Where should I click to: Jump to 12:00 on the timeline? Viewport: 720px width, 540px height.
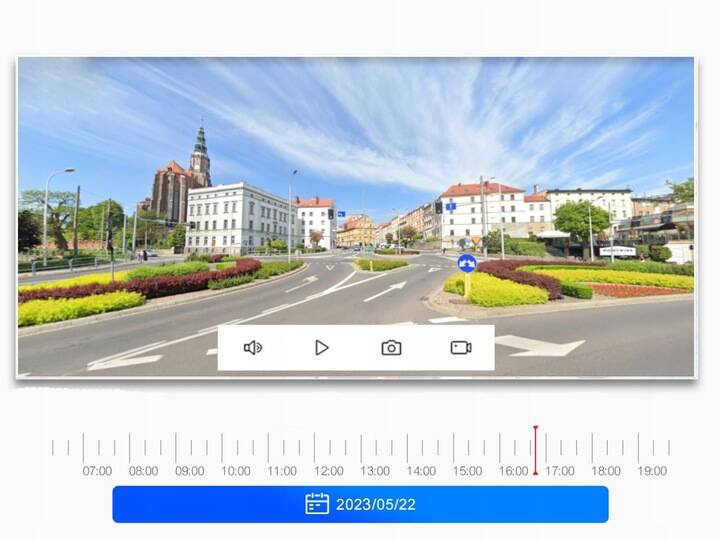(329, 471)
